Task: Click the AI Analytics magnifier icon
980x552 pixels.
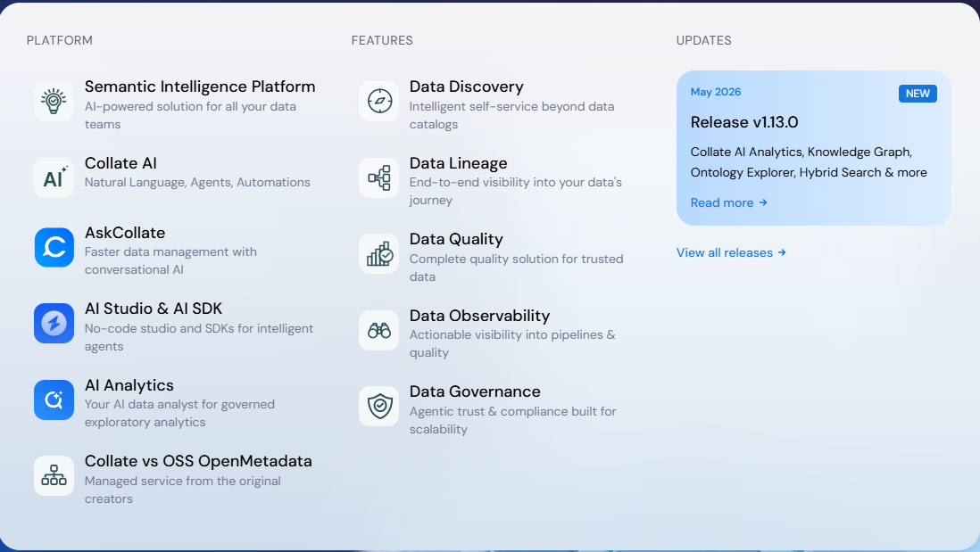Action: tap(54, 400)
